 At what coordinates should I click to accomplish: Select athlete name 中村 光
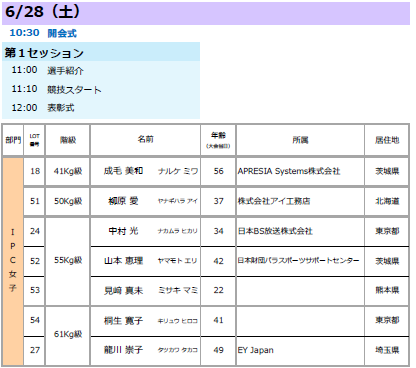(123, 231)
